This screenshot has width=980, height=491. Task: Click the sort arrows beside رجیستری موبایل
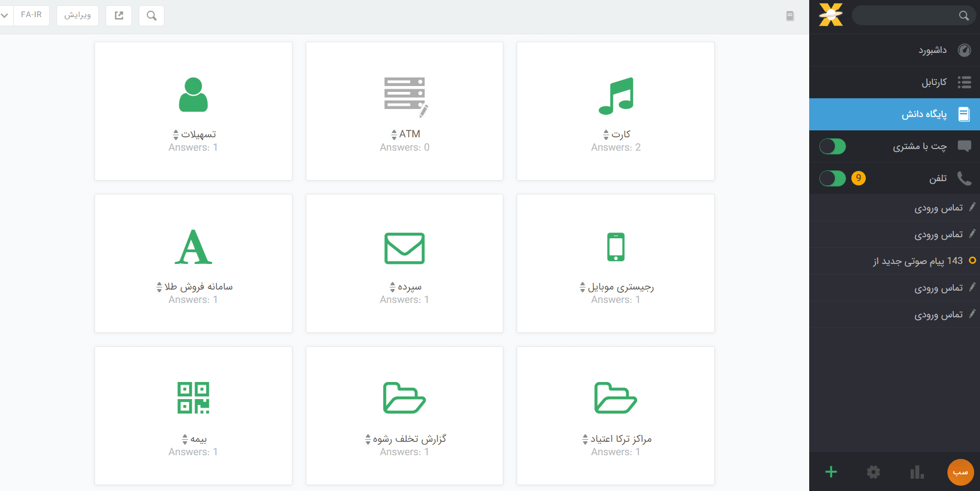click(582, 287)
